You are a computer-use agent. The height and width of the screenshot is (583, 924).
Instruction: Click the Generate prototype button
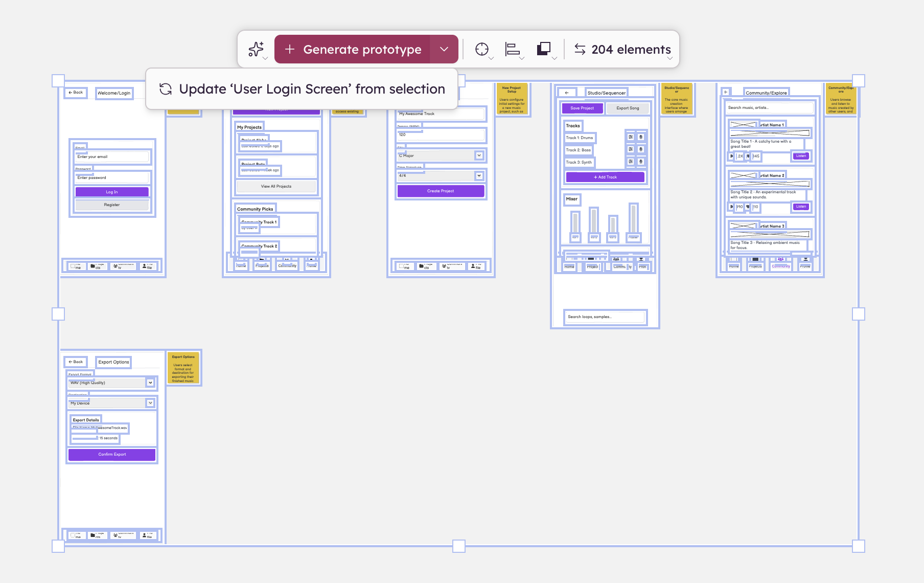[x=353, y=49]
